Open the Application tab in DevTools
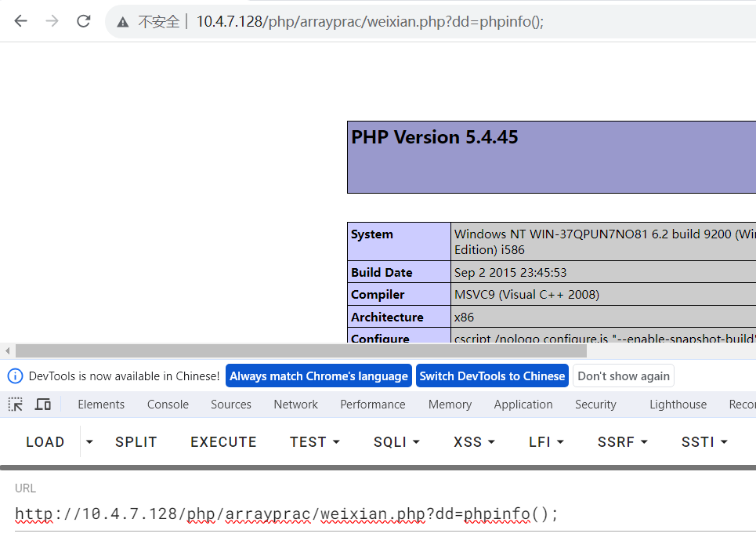 [523, 405]
